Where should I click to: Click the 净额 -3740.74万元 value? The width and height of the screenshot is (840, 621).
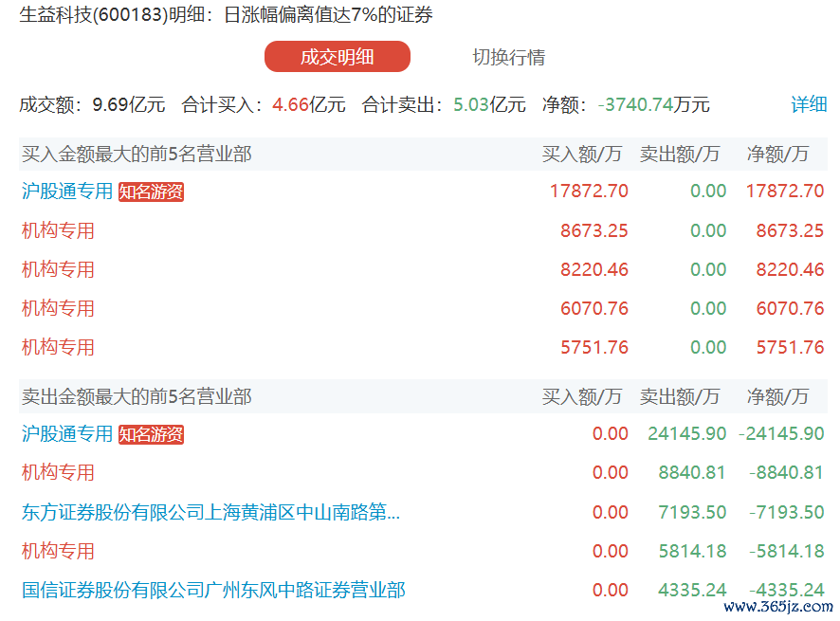653,104
